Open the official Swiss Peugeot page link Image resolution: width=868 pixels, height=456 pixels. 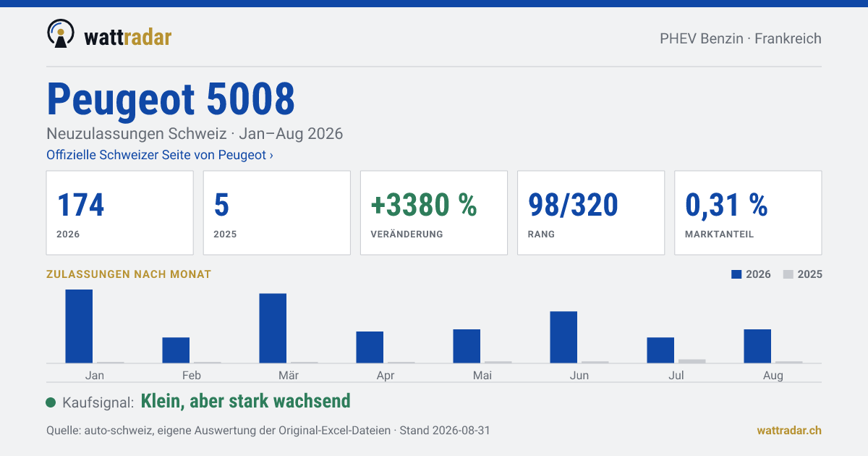tap(160, 155)
